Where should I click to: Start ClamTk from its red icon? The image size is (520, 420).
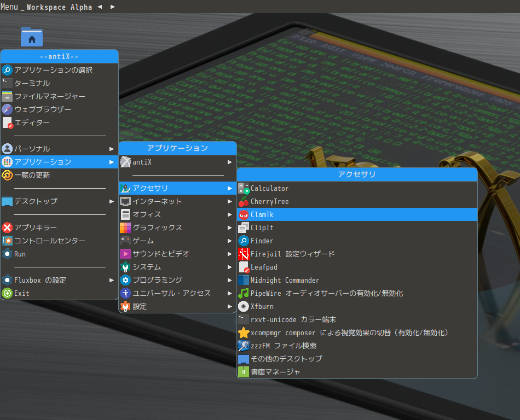(x=244, y=214)
